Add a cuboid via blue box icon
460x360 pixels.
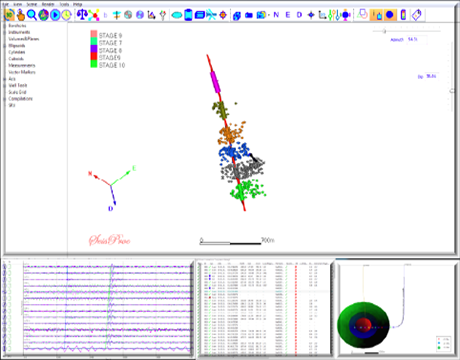point(200,15)
